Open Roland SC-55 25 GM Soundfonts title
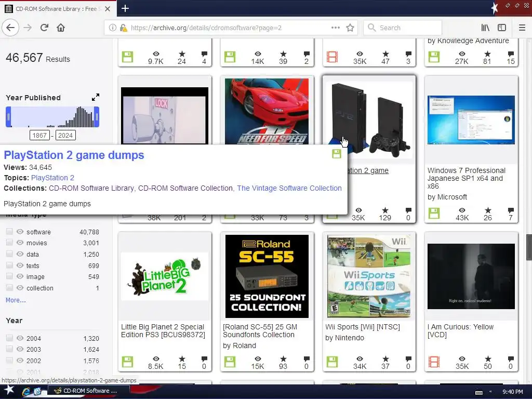532x399 pixels. [260, 331]
